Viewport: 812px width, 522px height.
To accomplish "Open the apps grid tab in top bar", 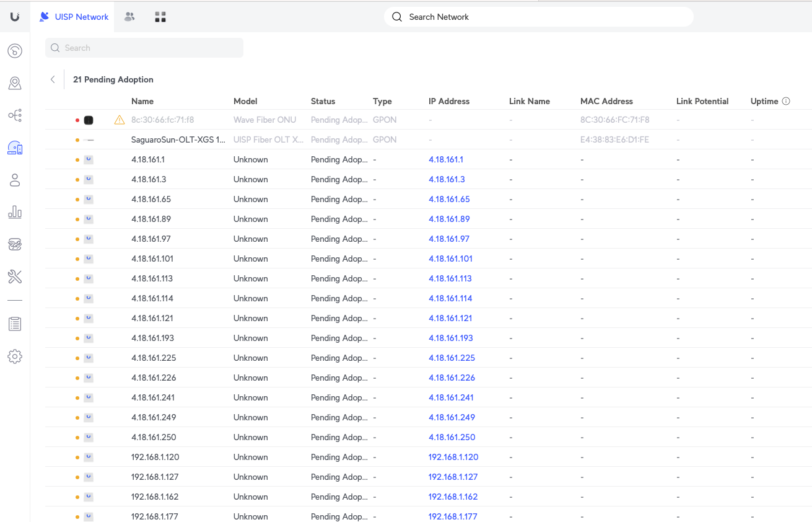I will 160,17.
